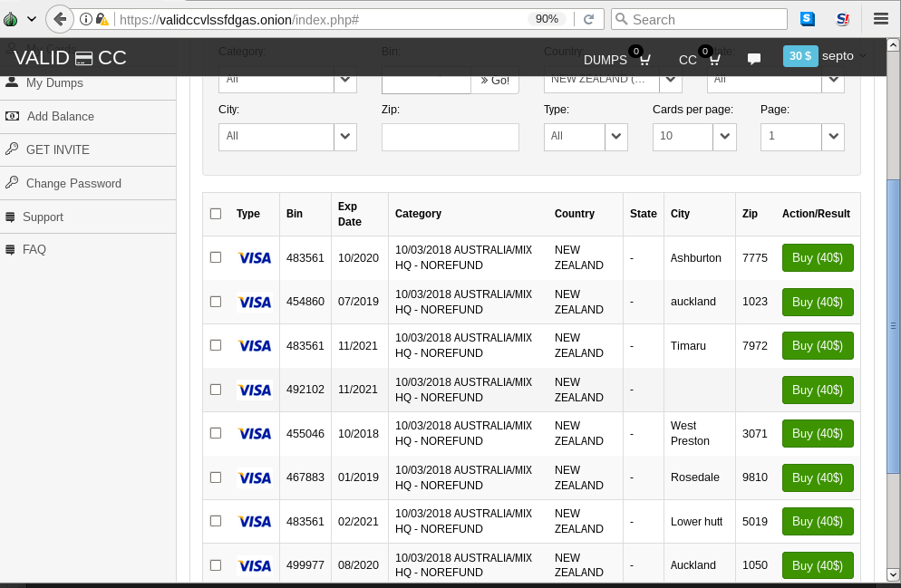Go back using the browser back arrow
Viewport: 901px width, 588px height.
click(x=60, y=20)
